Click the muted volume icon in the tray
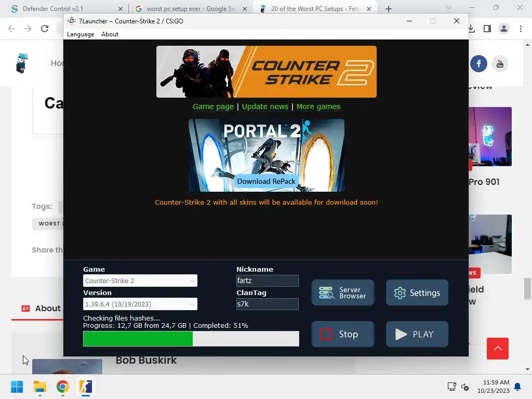532x399 pixels. pyautogui.click(x=465, y=387)
